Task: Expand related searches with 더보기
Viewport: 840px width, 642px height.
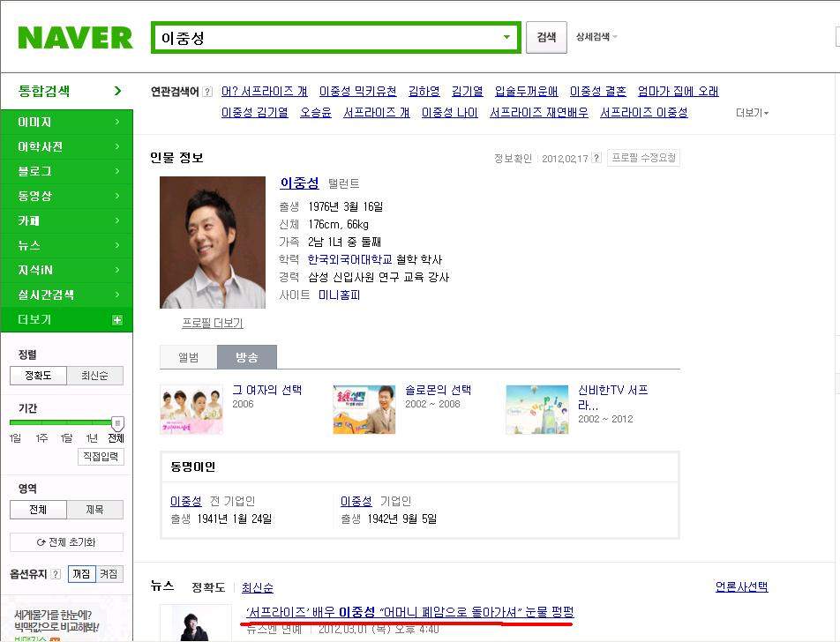Action: coord(752,113)
